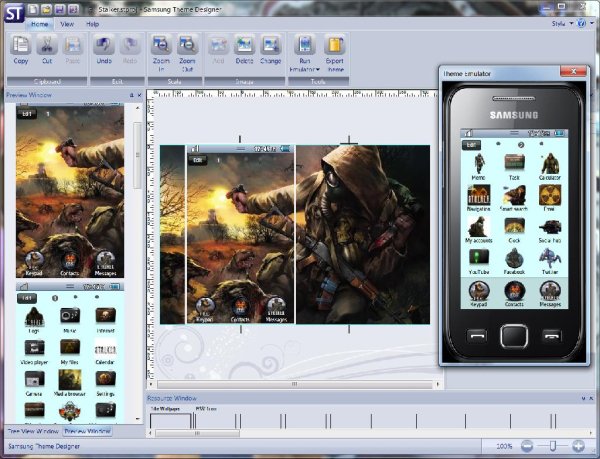Tap the Edit button in the emulator screen
This screenshot has width=600, height=459.
pos(471,145)
